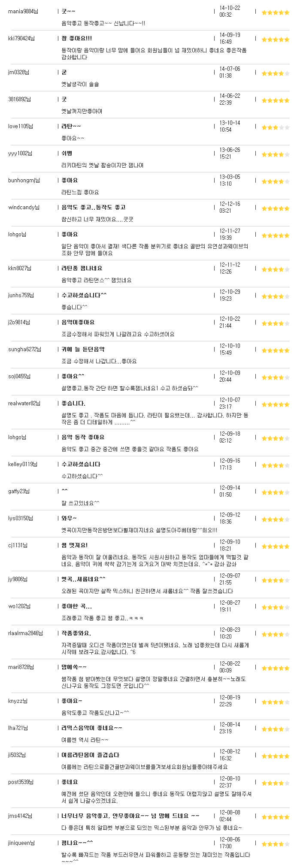Open username rlaalrma2846님
This screenshot has height=868, width=300.
25,633
